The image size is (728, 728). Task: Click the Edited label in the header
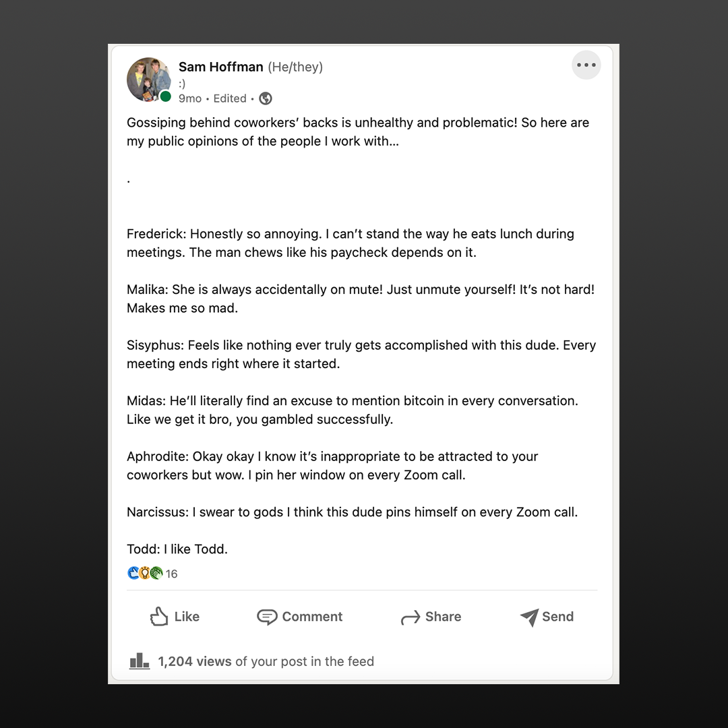pyautogui.click(x=230, y=98)
